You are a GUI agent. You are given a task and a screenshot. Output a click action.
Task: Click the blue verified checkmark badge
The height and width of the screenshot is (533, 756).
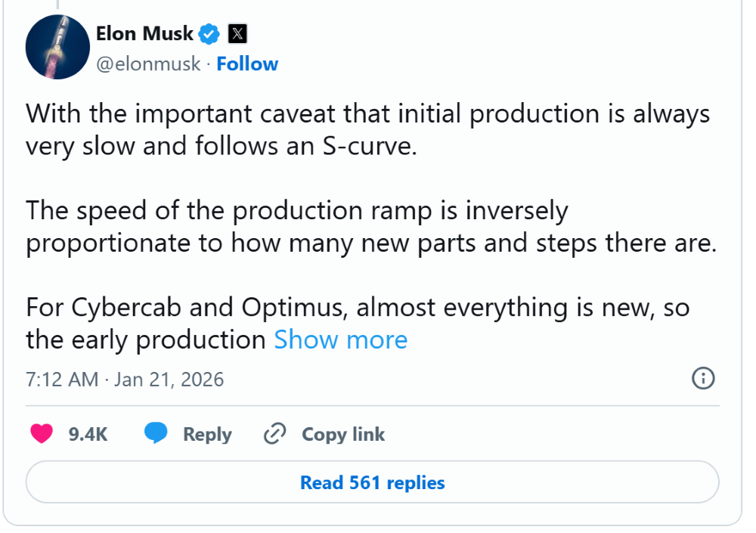(209, 34)
